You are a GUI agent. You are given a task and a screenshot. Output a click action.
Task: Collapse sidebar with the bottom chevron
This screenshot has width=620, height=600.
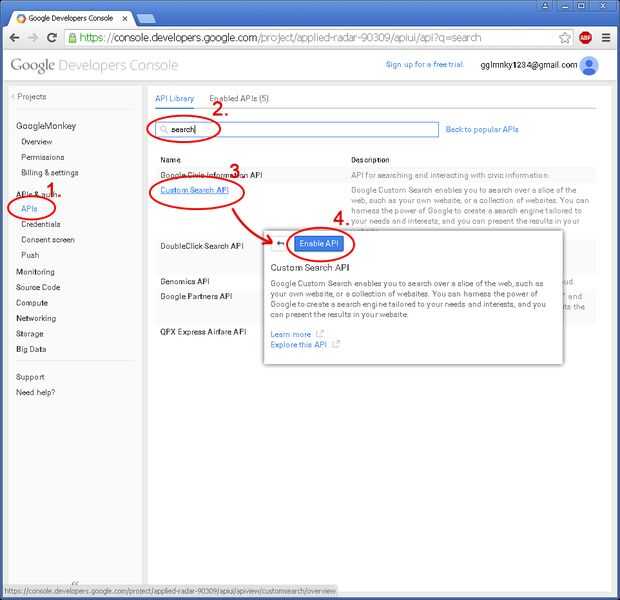[x=75, y=582]
